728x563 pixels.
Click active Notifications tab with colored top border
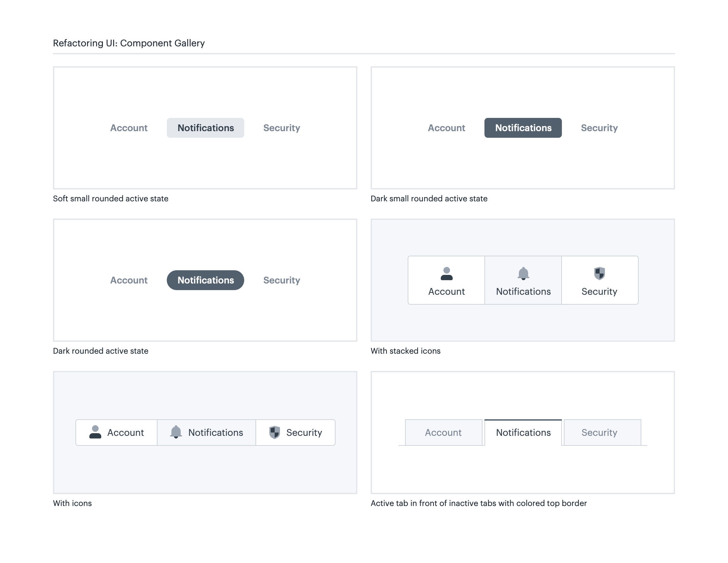click(523, 433)
